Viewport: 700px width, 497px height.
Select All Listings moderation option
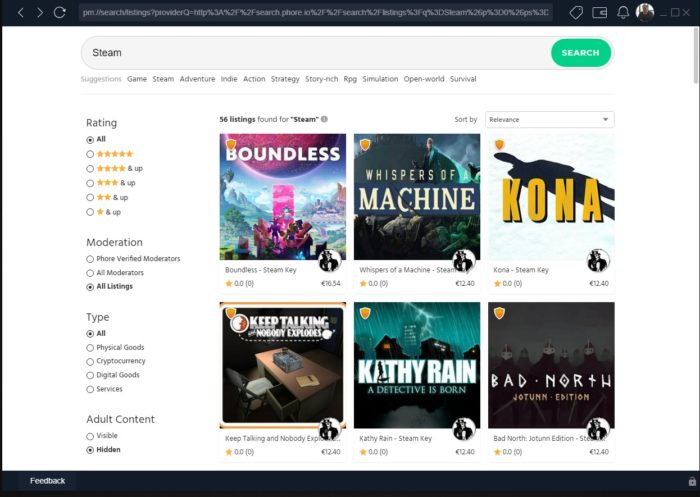[90, 287]
